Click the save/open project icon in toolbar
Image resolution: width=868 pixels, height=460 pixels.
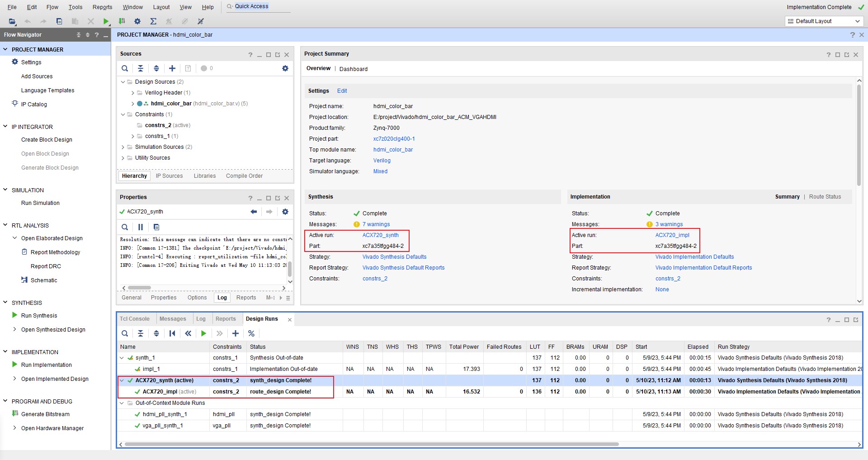pos(12,21)
